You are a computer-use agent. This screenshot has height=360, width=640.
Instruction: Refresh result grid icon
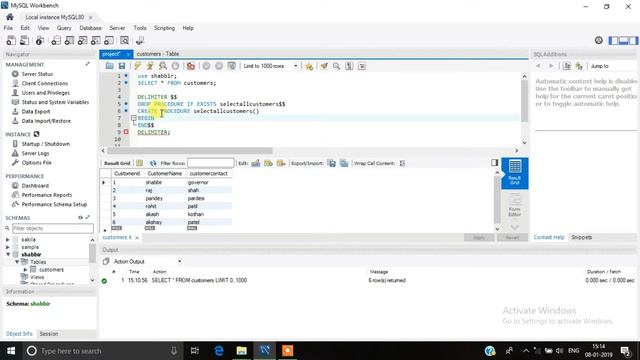[153, 163]
